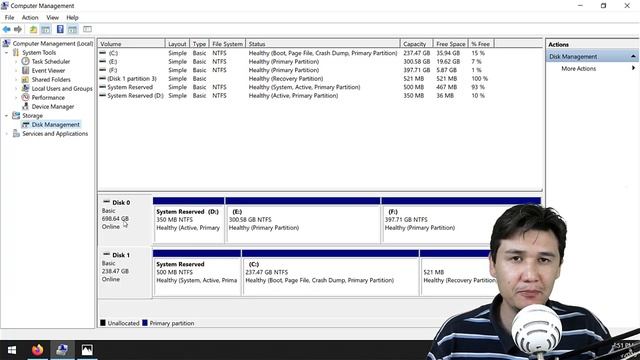640x360 pixels.
Task: Select Disk Management under Storage
Action: 56,124
